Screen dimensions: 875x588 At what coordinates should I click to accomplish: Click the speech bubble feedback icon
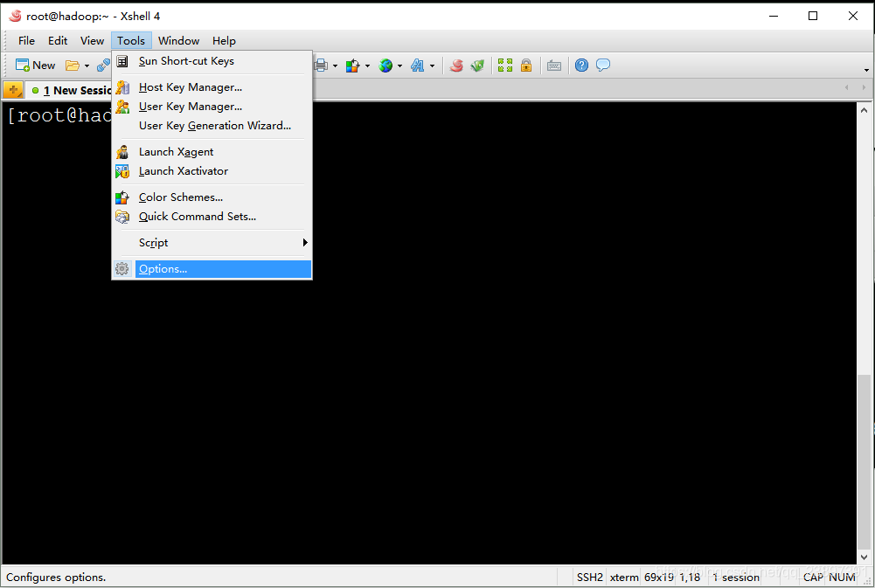[x=603, y=66]
